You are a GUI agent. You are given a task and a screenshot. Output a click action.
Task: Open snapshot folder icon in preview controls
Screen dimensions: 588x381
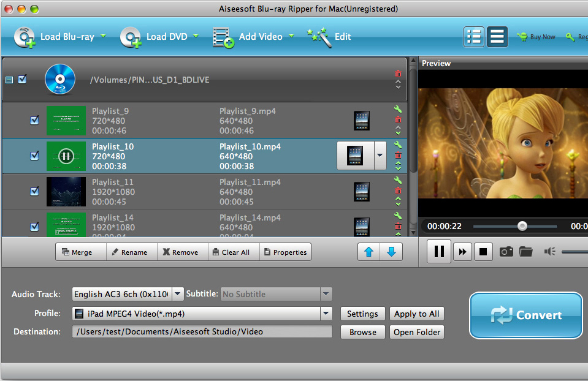[525, 251]
